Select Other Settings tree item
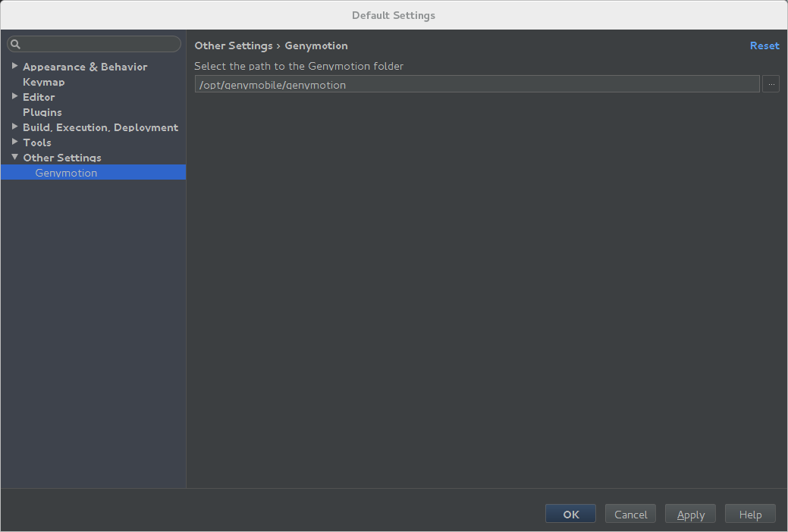This screenshot has width=788, height=532. [x=62, y=157]
